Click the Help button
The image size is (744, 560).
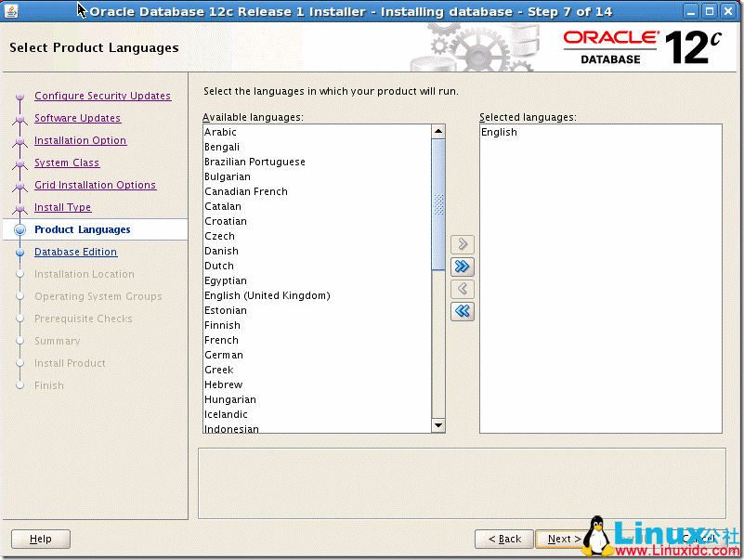click(x=40, y=539)
